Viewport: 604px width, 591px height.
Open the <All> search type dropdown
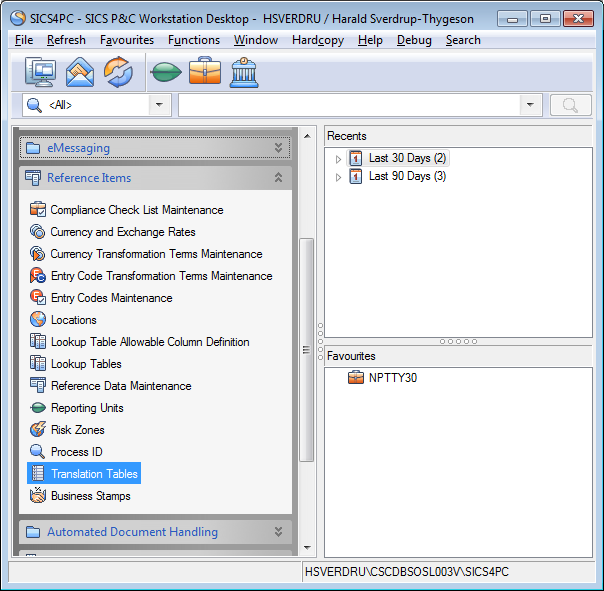point(160,105)
